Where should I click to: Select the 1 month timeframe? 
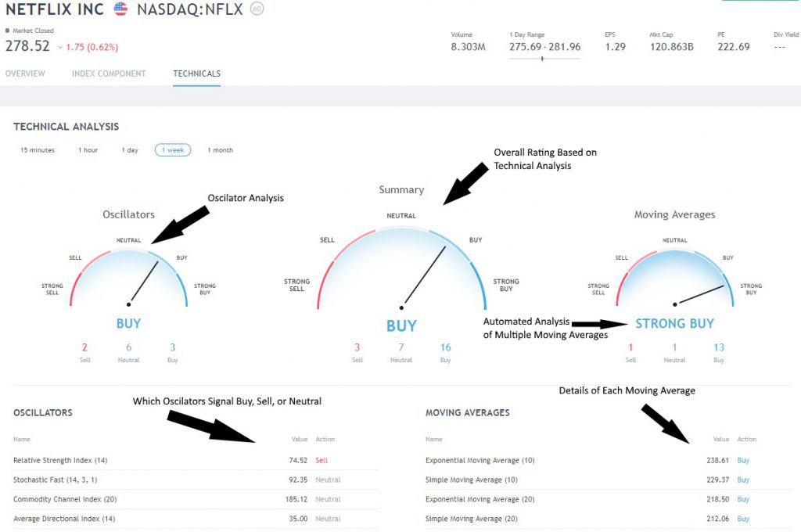click(220, 150)
